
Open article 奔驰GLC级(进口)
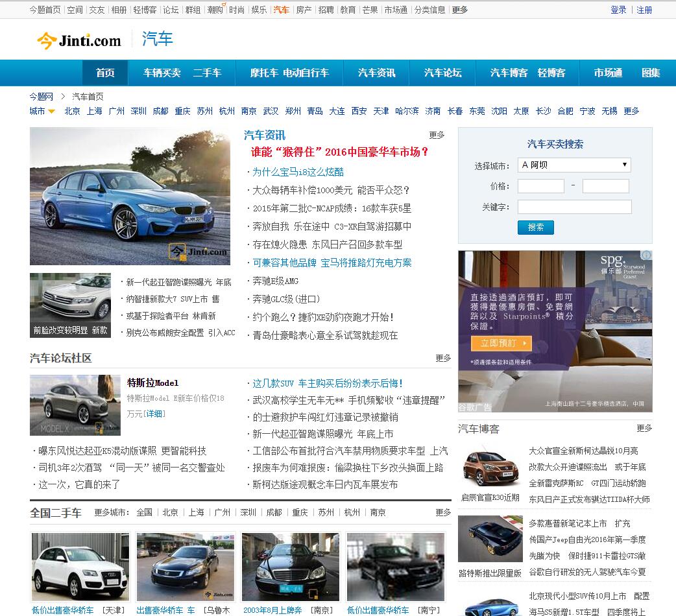point(286,299)
